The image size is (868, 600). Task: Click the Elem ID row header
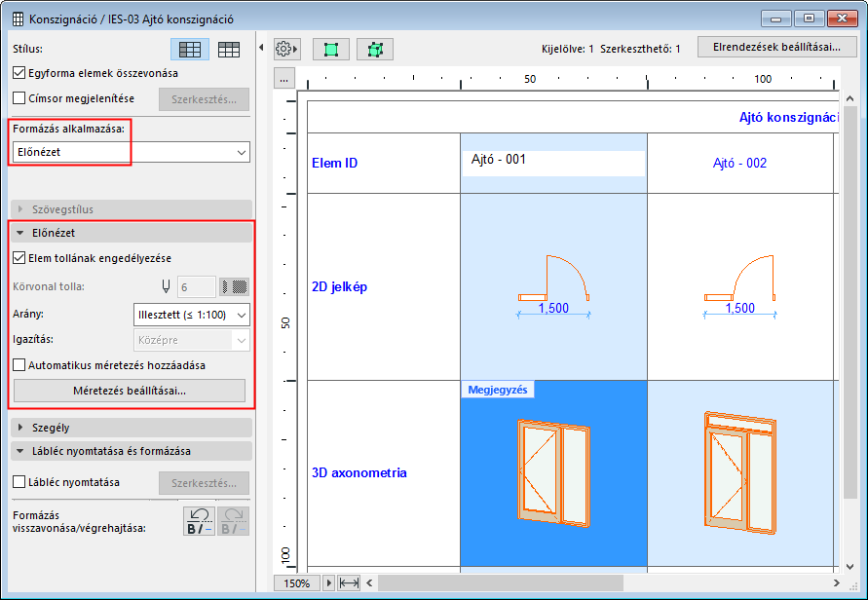384,164
